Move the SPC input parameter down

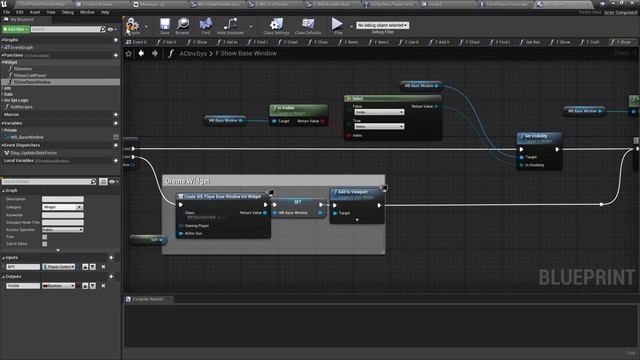[x=93, y=267]
